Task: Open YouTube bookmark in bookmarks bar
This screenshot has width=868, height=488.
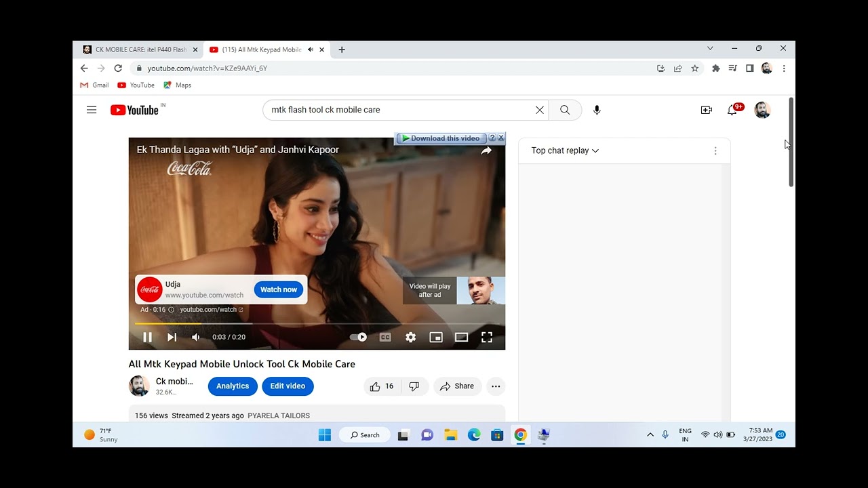Action: click(x=136, y=85)
